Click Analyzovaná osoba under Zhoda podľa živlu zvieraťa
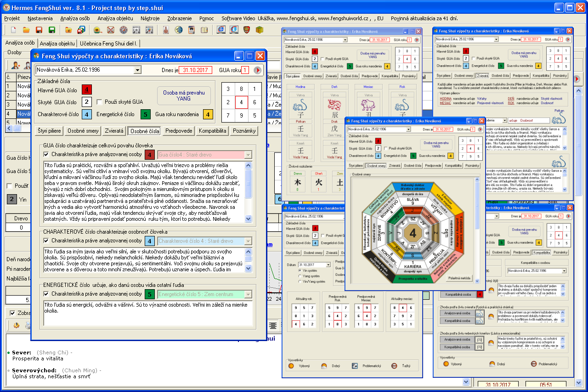This screenshot has width=588, height=392. (457, 314)
